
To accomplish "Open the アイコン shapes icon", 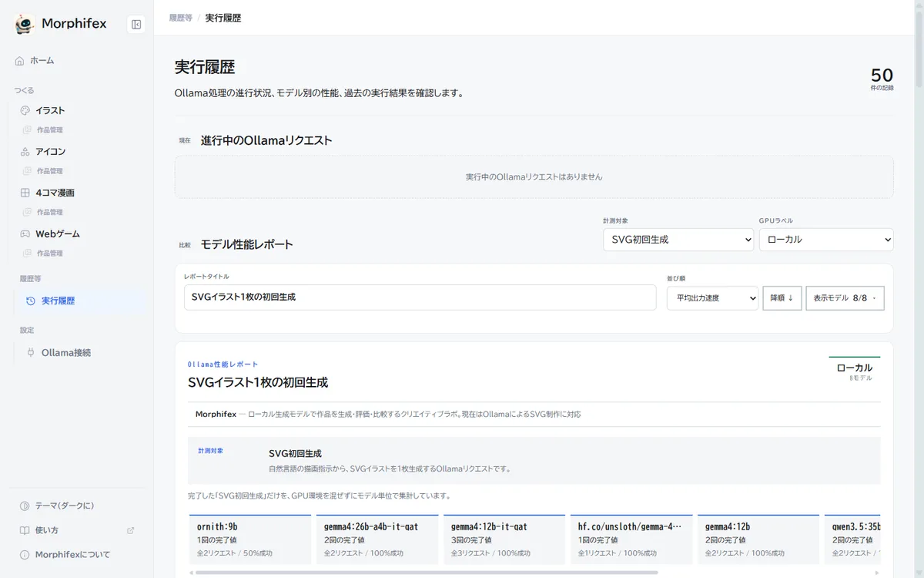I will [25, 152].
